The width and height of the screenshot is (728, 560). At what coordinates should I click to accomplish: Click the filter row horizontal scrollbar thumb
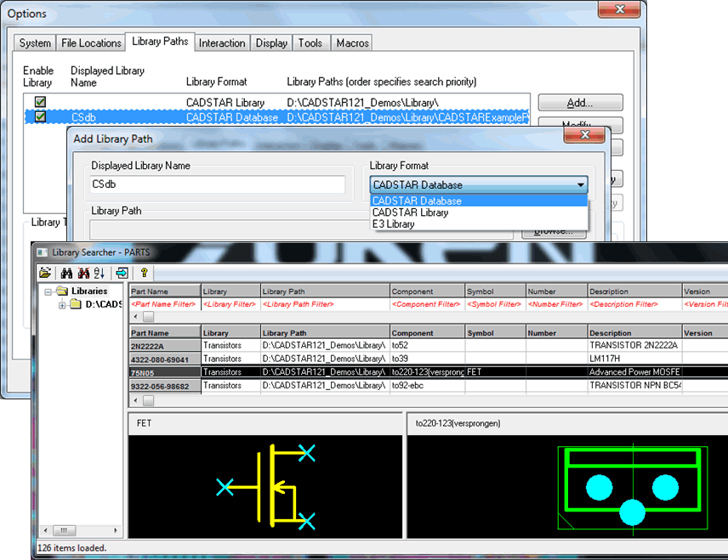(x=148, y=317)
